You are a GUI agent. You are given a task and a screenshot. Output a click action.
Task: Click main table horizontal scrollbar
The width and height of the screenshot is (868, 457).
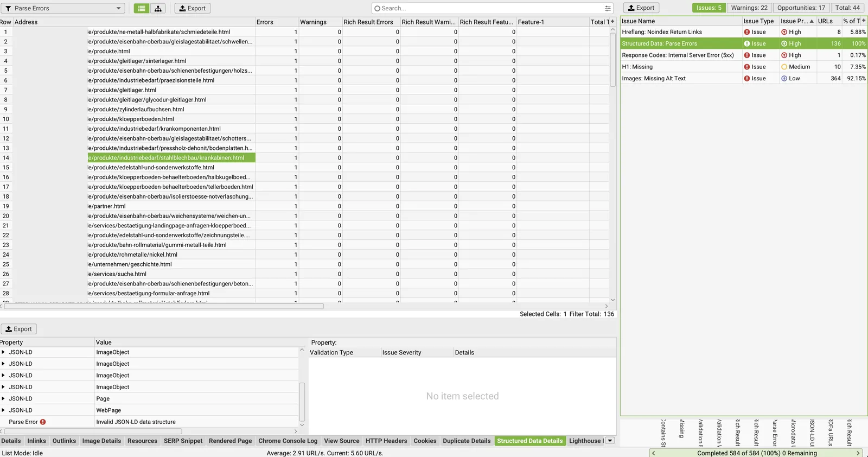point(164,306)
